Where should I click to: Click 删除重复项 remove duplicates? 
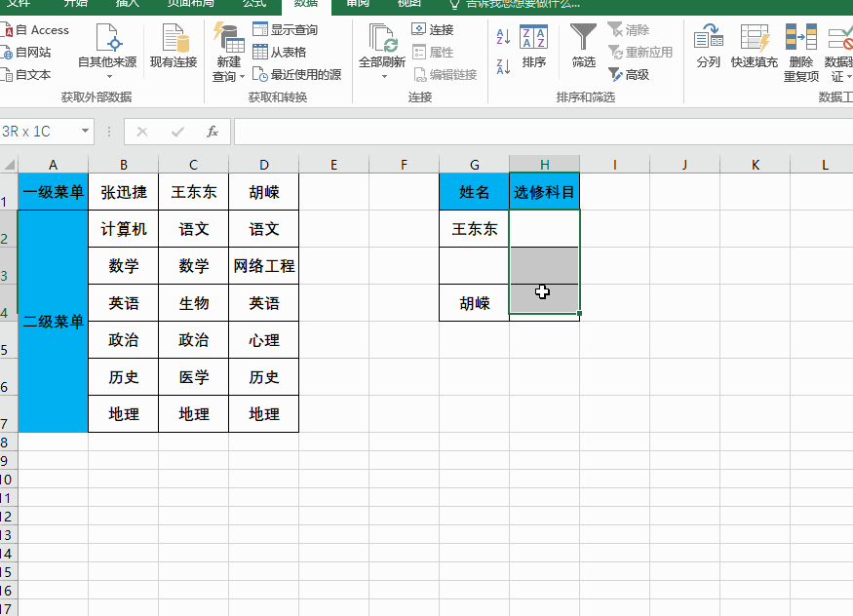point(800,53)
